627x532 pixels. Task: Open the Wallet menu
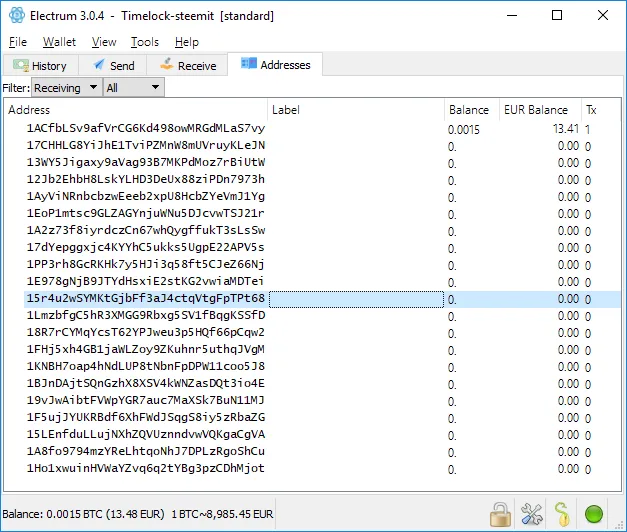(x=59, y=42)
